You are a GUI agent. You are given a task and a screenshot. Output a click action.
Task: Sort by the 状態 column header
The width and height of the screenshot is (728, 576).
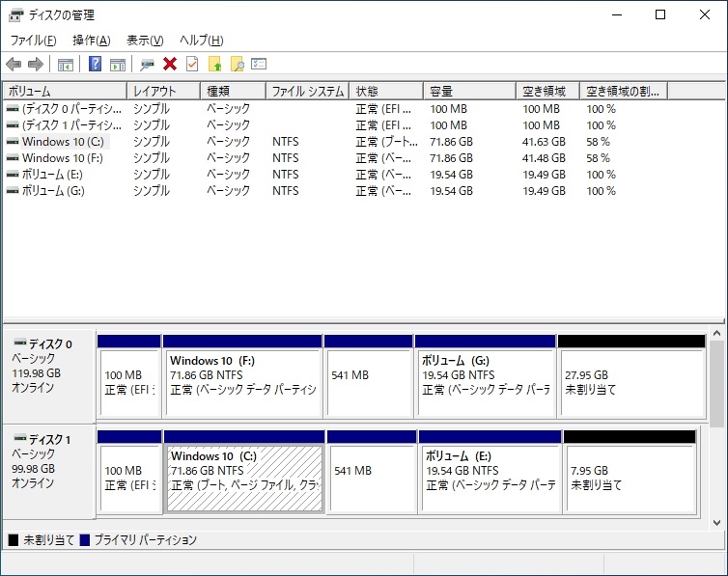[x=387, y=91]
